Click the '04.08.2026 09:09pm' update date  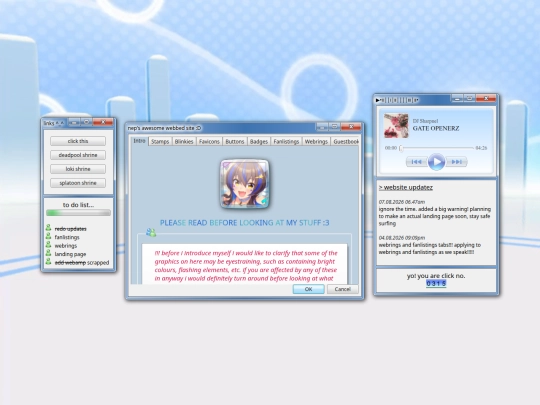tap(402, 238)
